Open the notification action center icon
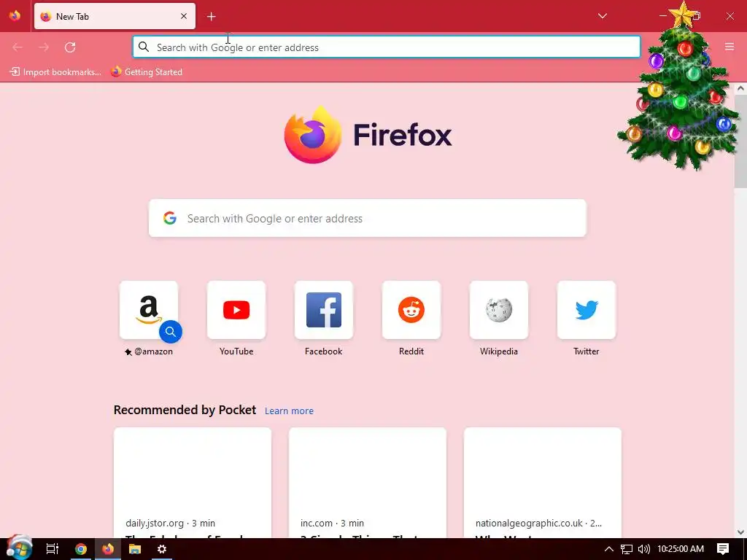The image size is (747, 560). tap(723, 549)
